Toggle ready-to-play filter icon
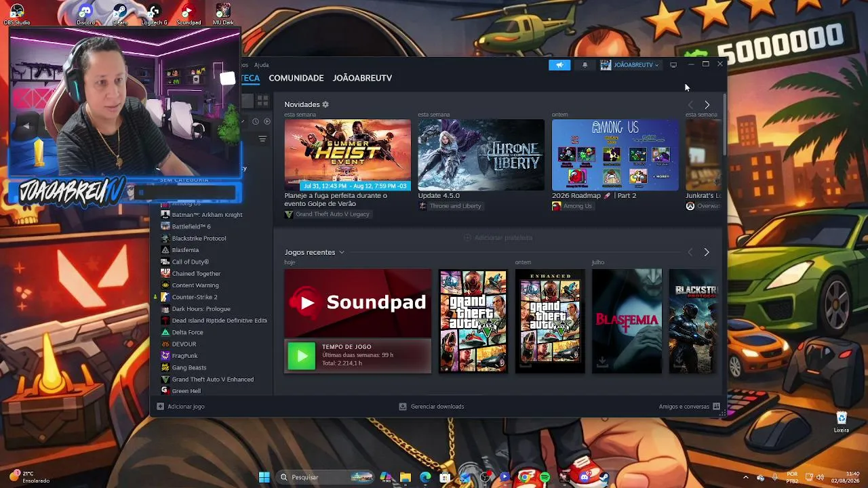The image size is (868, 488). coord(267,121)
